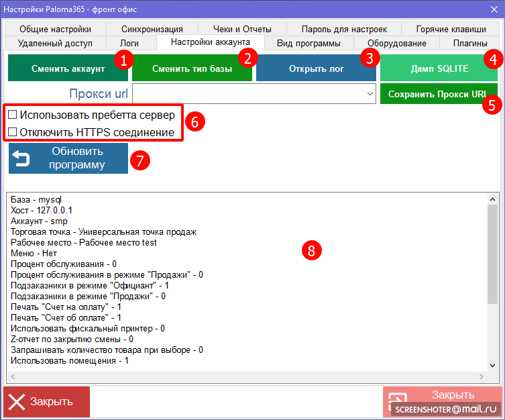
Task: Click the Сменить тип базы button
Action: pos(192,68)
